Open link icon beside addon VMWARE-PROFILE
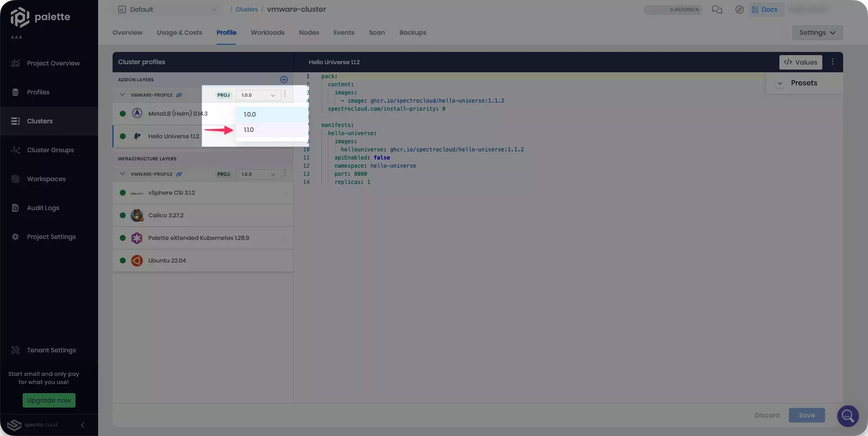This screenshot has height=436, width=868. (179, 95)
